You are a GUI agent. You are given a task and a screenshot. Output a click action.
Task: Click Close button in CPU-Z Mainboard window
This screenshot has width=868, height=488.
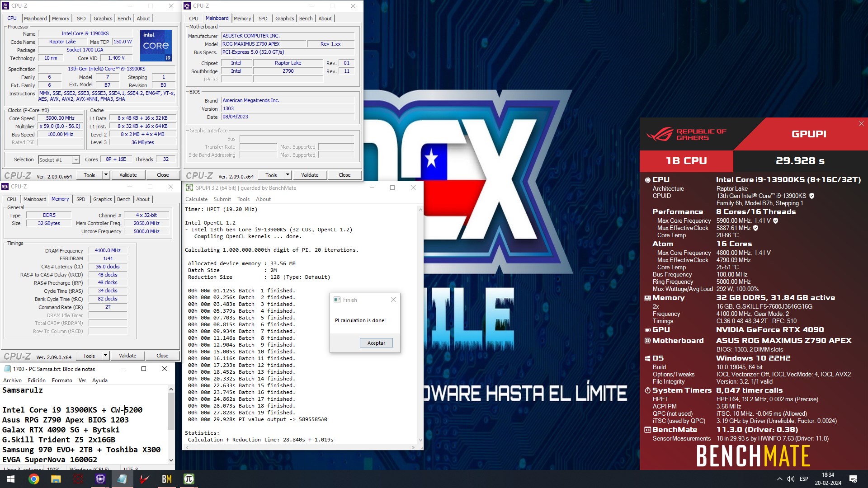pyautogui.click(x=344, y=175)
